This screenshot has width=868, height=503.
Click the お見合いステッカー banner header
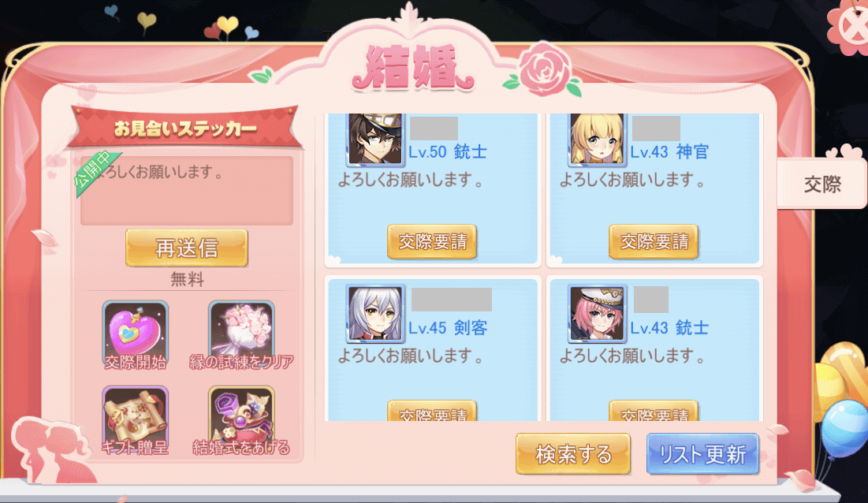(x=185, y=129)
